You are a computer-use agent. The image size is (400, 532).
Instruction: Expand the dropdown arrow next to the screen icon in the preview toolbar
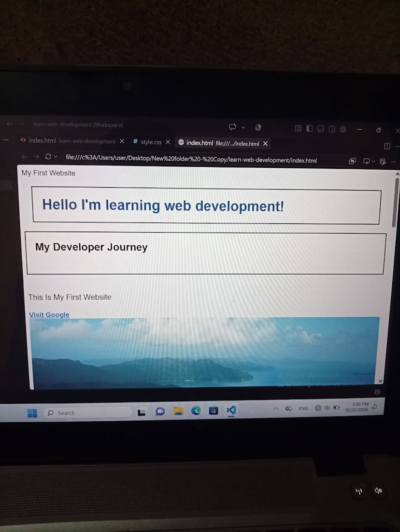pyautogui.click(x=373, y=162)
